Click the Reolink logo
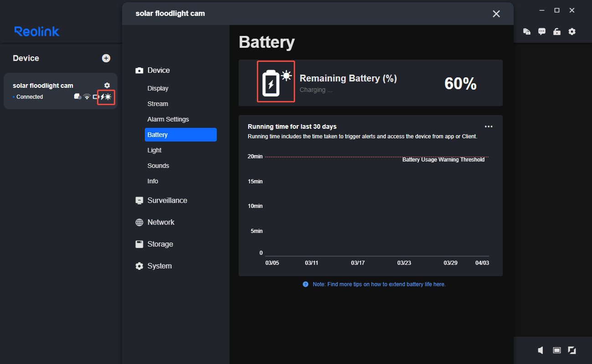 pyautogui.click(x=36, y=31)
